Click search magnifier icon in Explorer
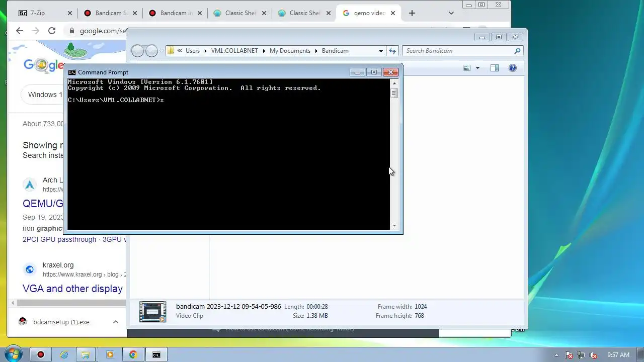The width and height of the screenshot is (644, 362). [517, 51]
